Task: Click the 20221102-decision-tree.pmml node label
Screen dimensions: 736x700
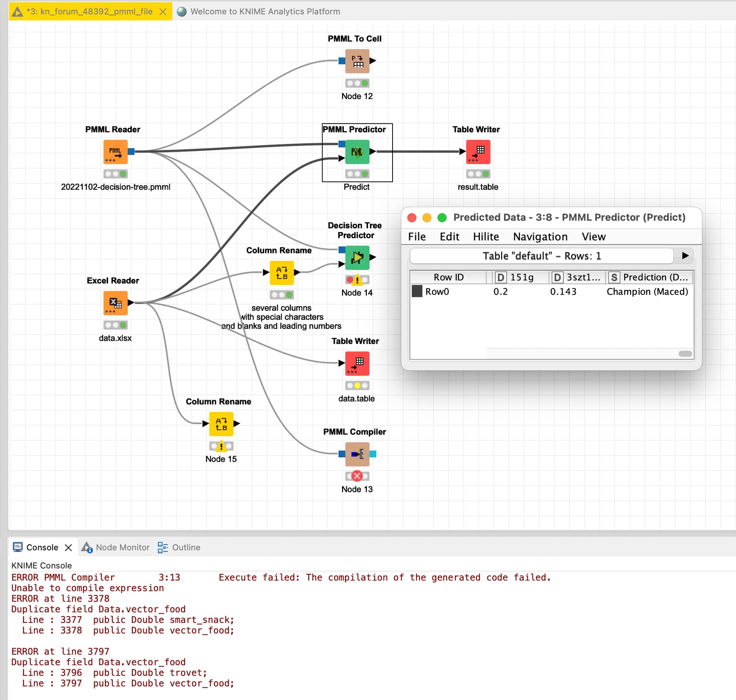Action: click(x=115, y=187)
